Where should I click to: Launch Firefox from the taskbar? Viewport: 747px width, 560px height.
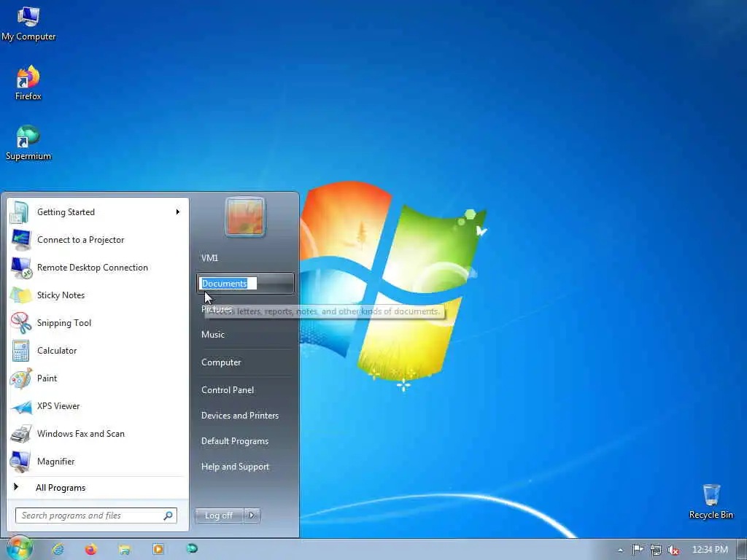[91, 550]
